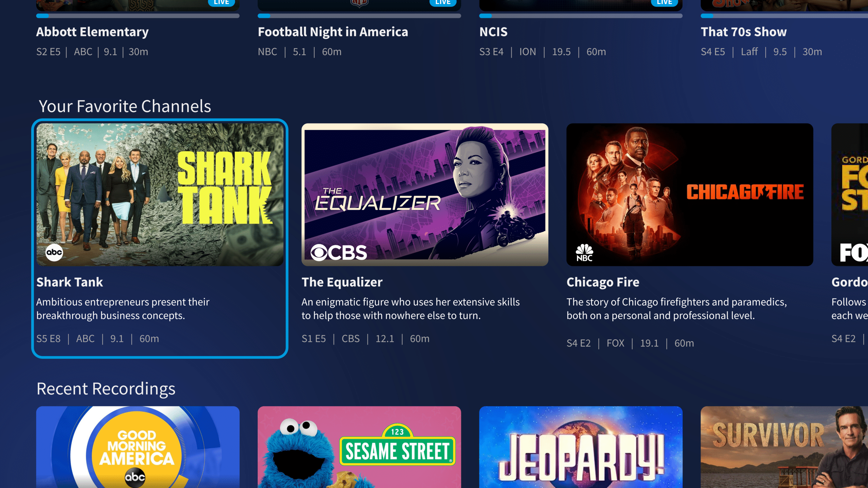
Task: Click channel number '12.1' under The Equalizer
Action: coord(384,339)
